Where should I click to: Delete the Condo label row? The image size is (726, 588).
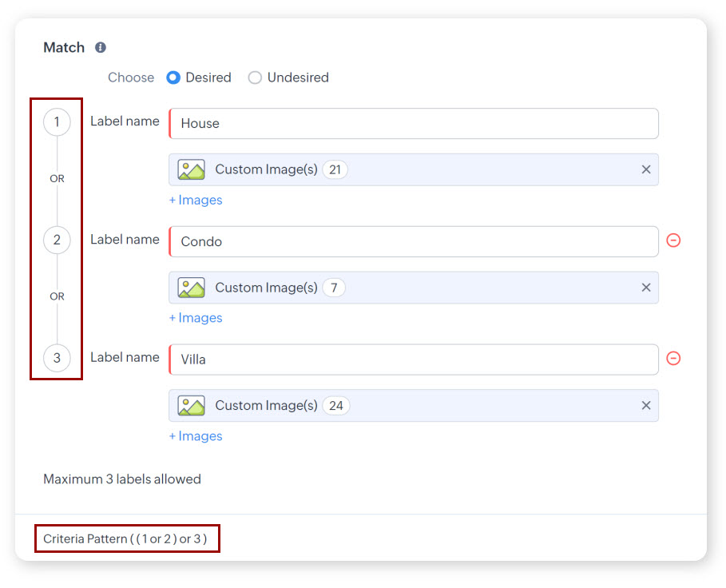[x=673, y=240]
